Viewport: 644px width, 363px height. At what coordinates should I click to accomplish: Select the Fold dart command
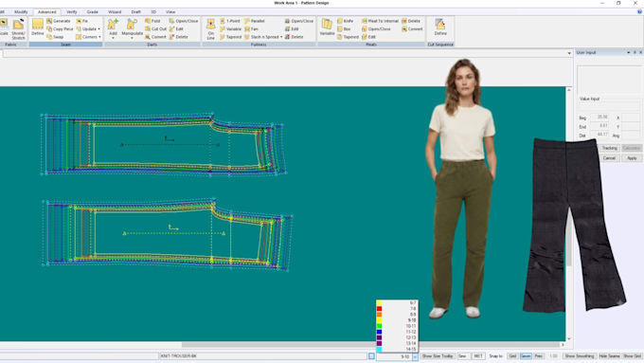point(152,21)
